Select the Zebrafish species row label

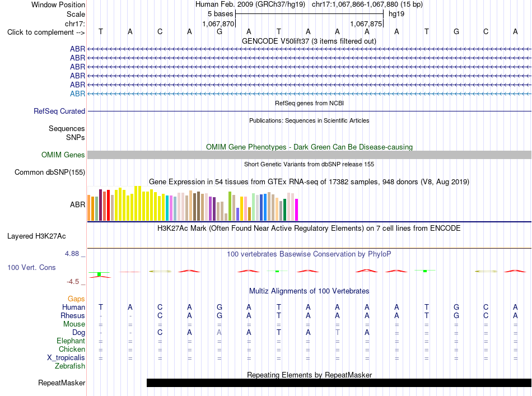[x=70, y=366]
